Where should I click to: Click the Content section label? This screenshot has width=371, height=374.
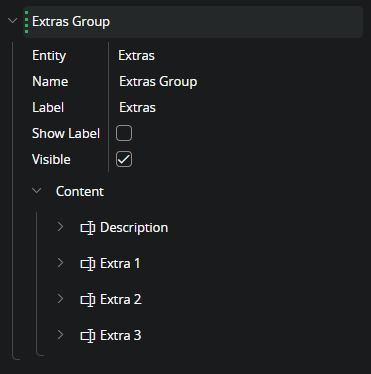(80, 191)
